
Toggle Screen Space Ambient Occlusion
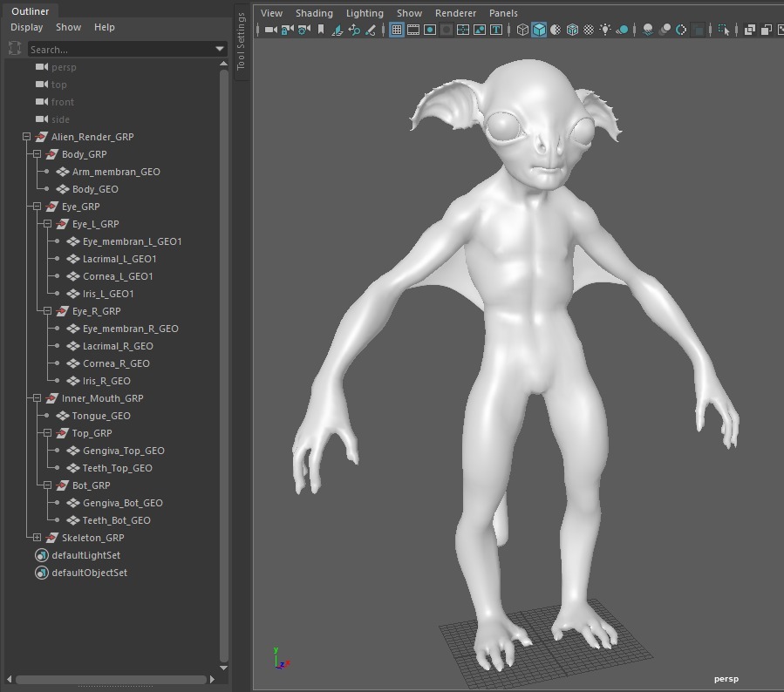648,30
